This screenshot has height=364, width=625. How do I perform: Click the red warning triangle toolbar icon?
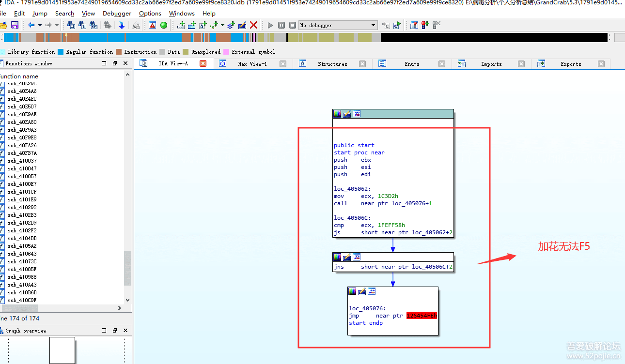pyautogui.click(x=153, y=25)
